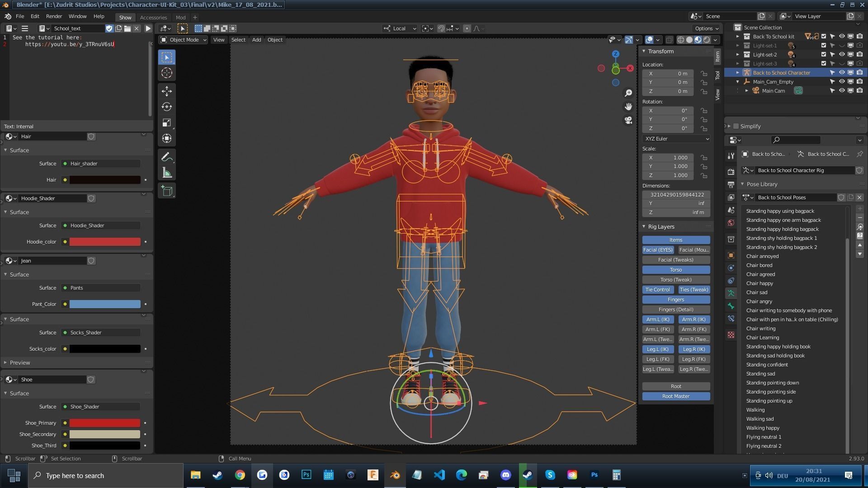The height and width of the screenshot is (488, 868).
Task: Open Bone properties tab icon
Action: (x=731, y=306)
